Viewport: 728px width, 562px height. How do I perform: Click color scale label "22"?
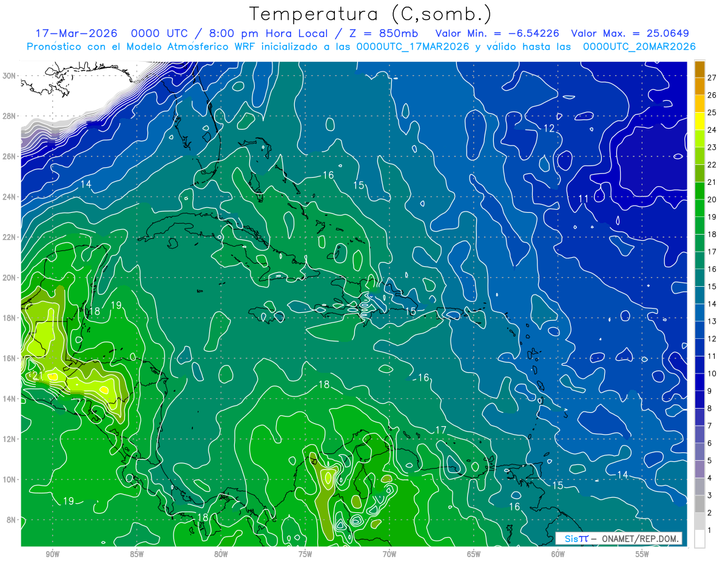pos(712,164)
